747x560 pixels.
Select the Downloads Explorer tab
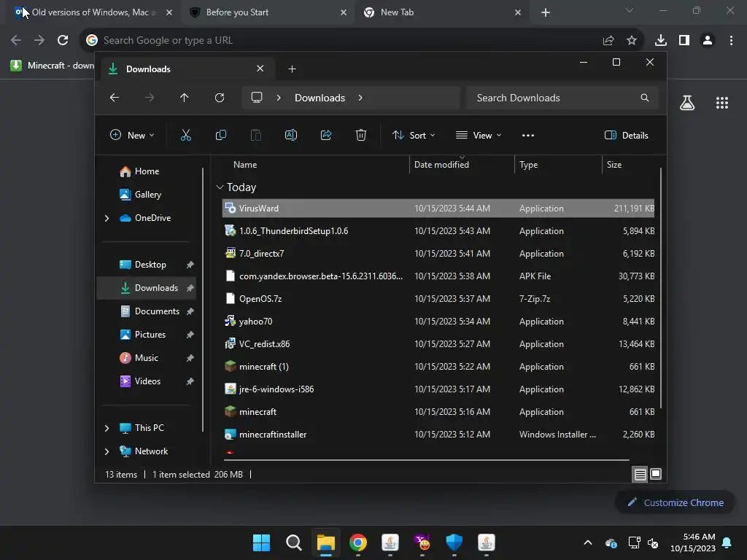186,69
